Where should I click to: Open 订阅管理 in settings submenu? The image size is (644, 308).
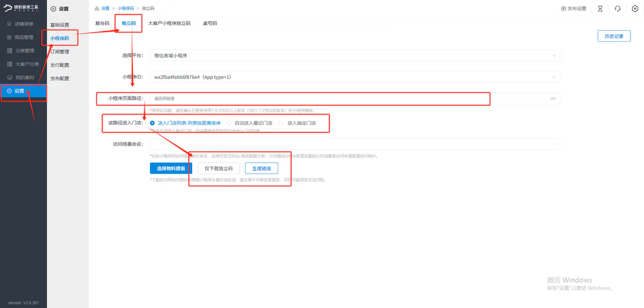[60, 52]
